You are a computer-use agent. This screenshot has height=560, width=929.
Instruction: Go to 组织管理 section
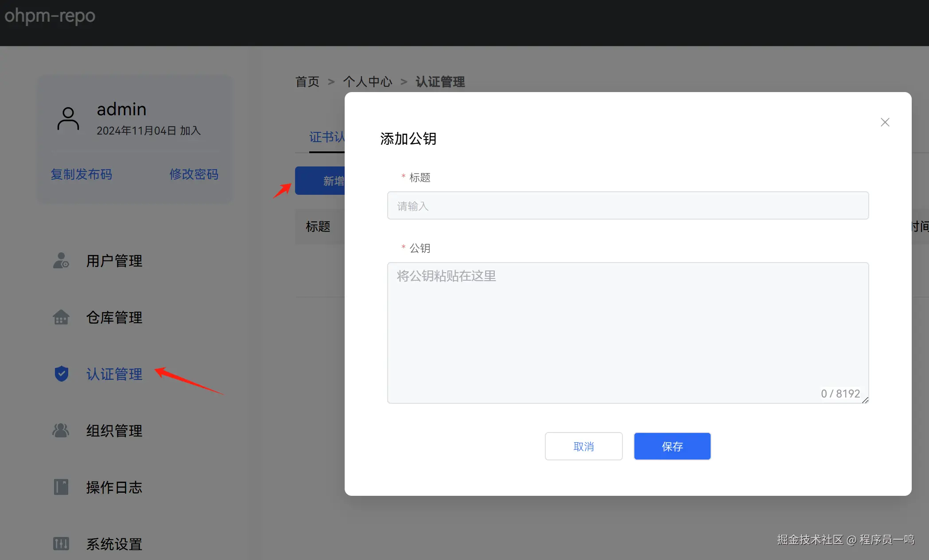point(114,431)
